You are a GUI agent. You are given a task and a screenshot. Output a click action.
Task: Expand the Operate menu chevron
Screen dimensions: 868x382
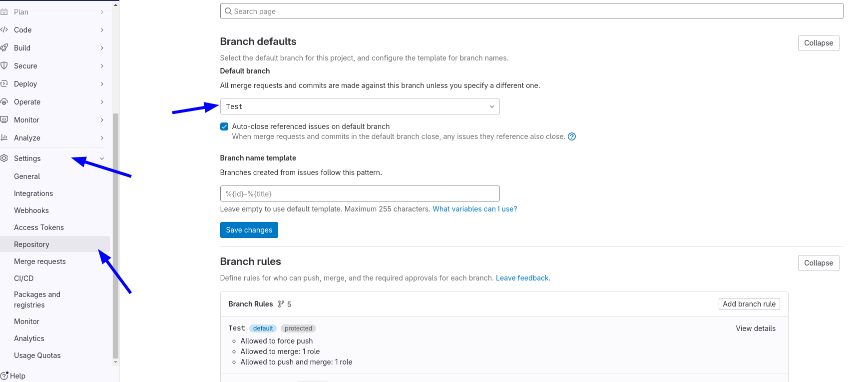point(102,102)
